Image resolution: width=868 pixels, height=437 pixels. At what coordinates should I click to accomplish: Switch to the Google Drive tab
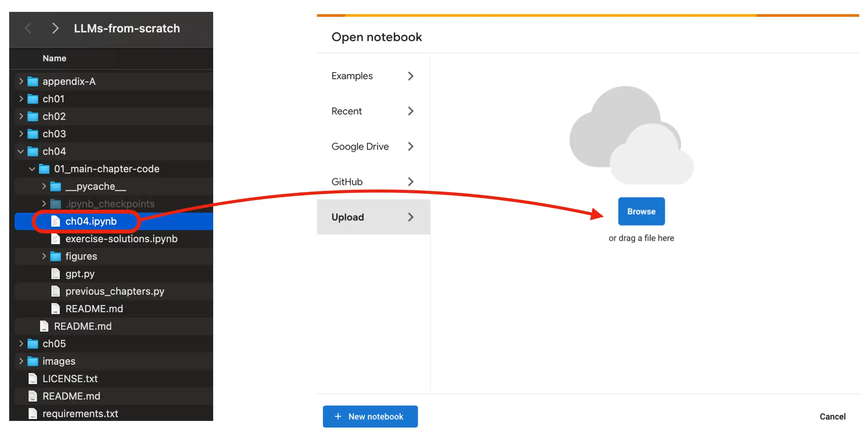(373, 147)
